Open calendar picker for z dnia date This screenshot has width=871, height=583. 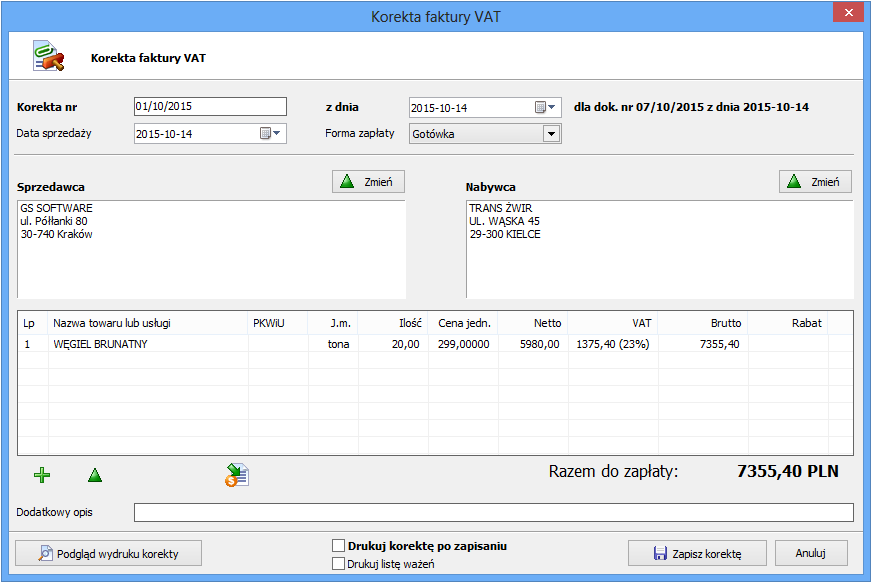(x=546, y=108)
